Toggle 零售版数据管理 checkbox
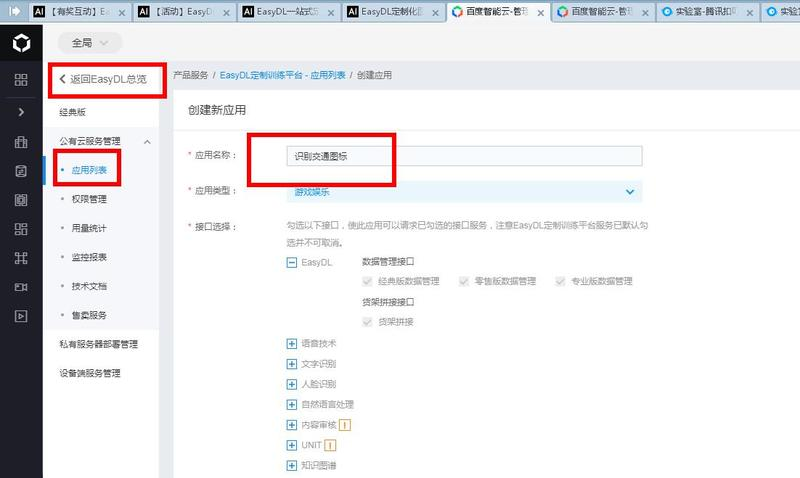This screenshot has width=800, height=478. [x=463, y=281]
